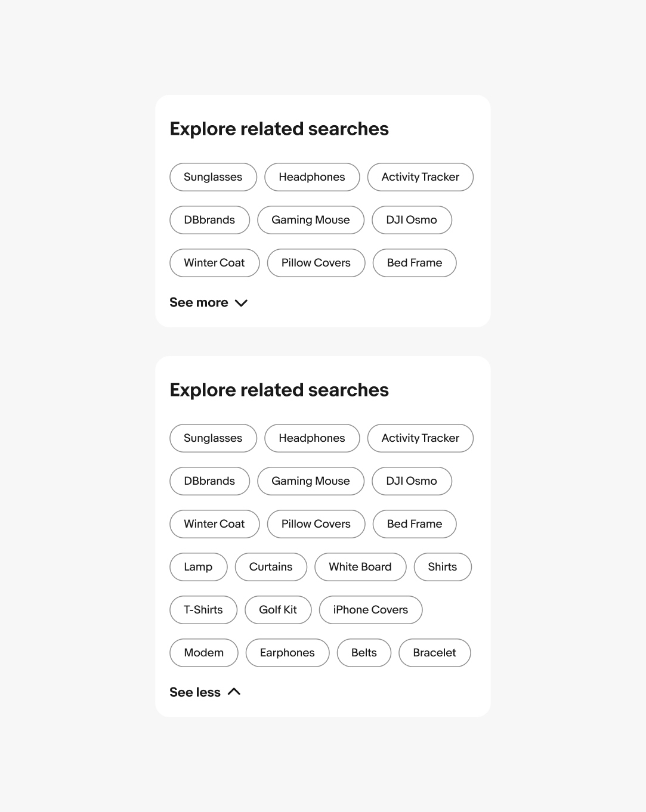Screen dimensions: 646x812
Task: Select DJI Osmo in the expanded card
Action: [412, 481]
